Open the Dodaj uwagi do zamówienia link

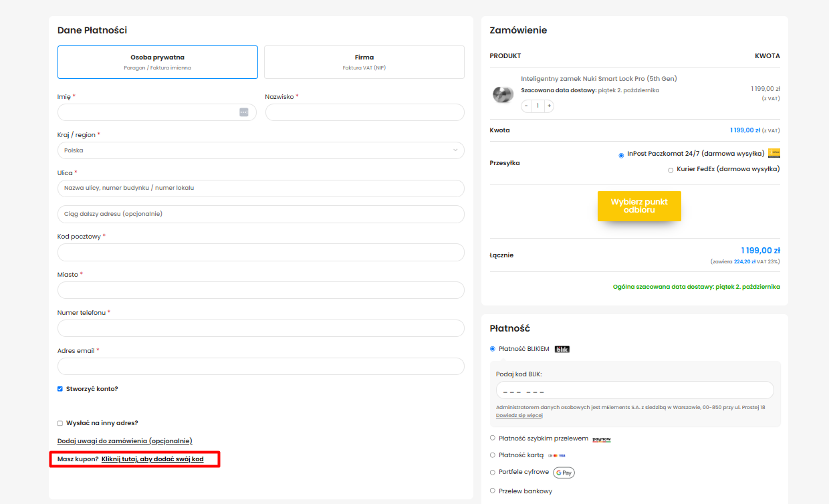125,441
